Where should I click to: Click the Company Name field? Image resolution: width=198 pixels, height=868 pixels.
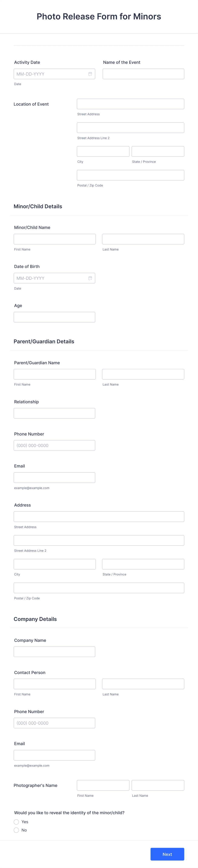55,652
